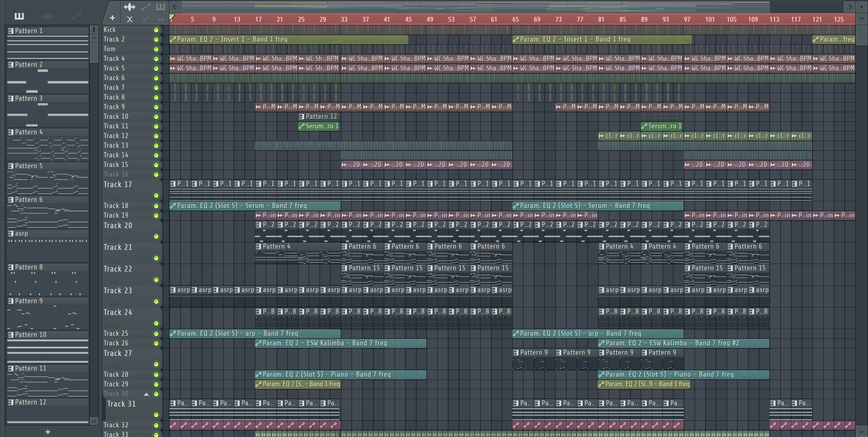Image resolution: width=868 pixels, height=437 pixels.
Task: Mute Track 2 with its green LED
Action: pyautogui.click(x=156, y=39)
